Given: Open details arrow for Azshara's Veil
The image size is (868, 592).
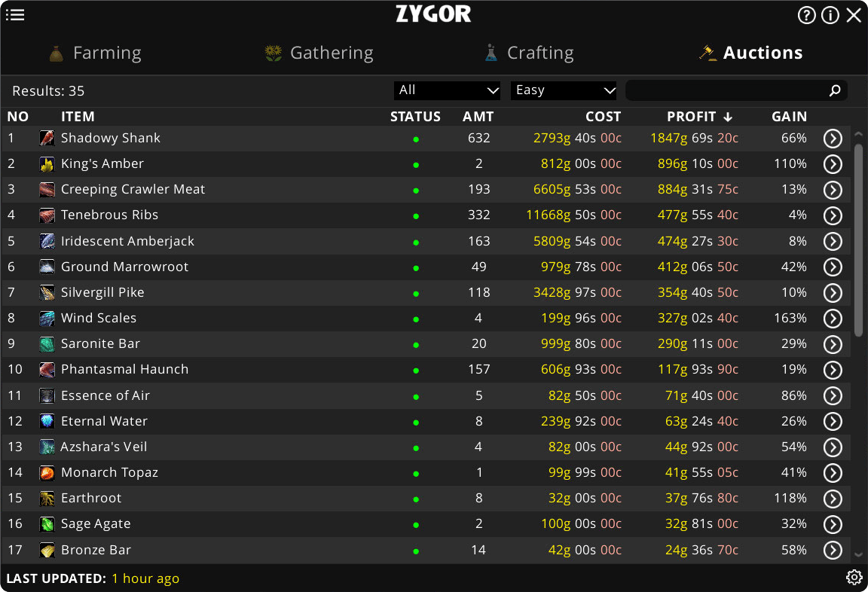Looking at the screenshot, I should click(x=833, y=447).
